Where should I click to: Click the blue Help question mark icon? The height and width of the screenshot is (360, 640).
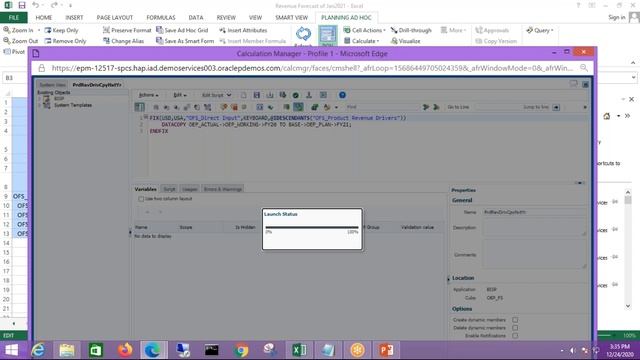pos(342,95)
